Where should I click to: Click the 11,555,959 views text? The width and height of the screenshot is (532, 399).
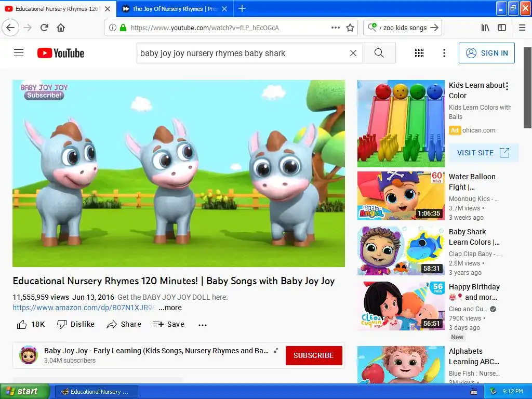tap(41, 297)
